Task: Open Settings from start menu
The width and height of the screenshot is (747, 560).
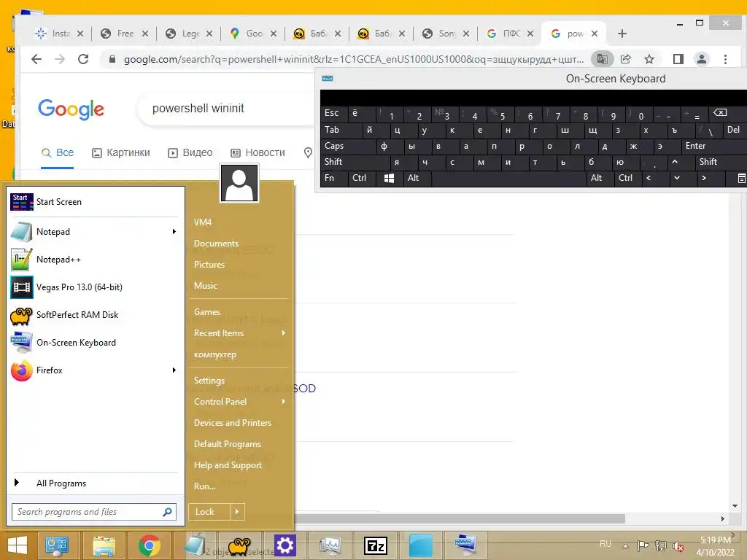Action: tap(209, 381)
